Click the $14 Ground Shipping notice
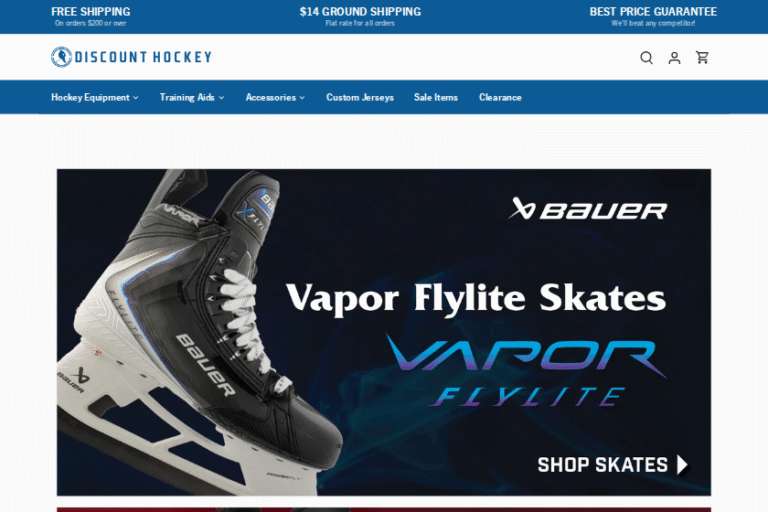768x512 pixels. 360,16
